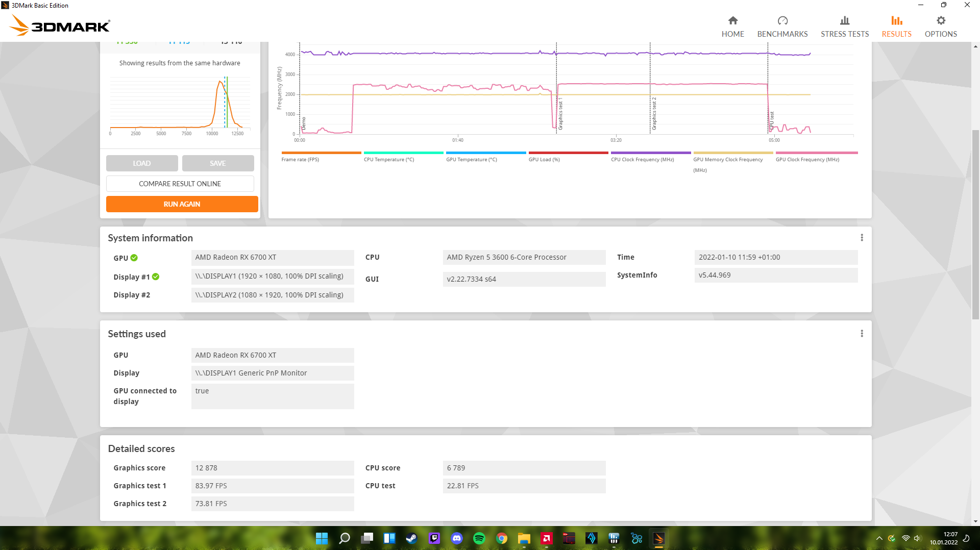Show hidden system tray icons
Screen dimensions: 980x550
(879, 538)
